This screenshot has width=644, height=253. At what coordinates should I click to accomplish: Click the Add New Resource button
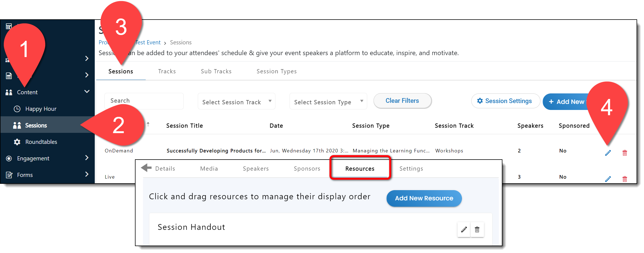(424, 198)
